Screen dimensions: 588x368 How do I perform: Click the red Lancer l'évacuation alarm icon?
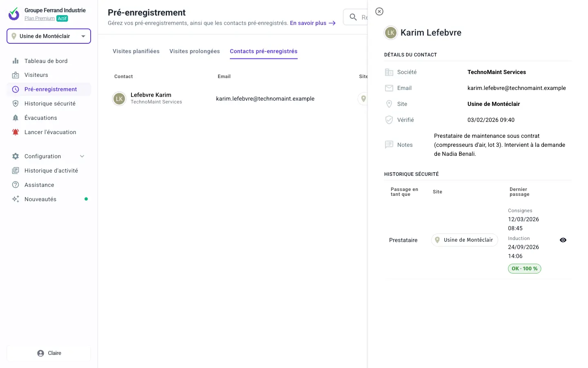(x=16, y=132)
